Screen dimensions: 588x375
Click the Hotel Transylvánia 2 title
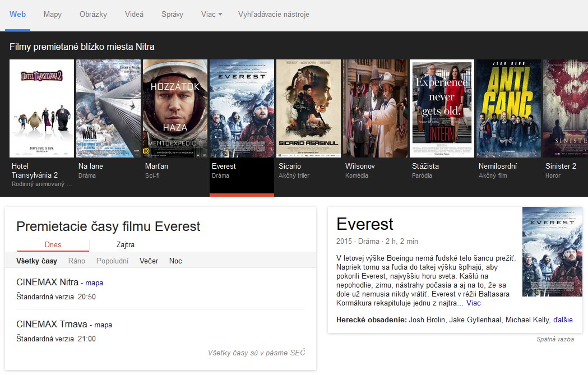coord(35,170)
